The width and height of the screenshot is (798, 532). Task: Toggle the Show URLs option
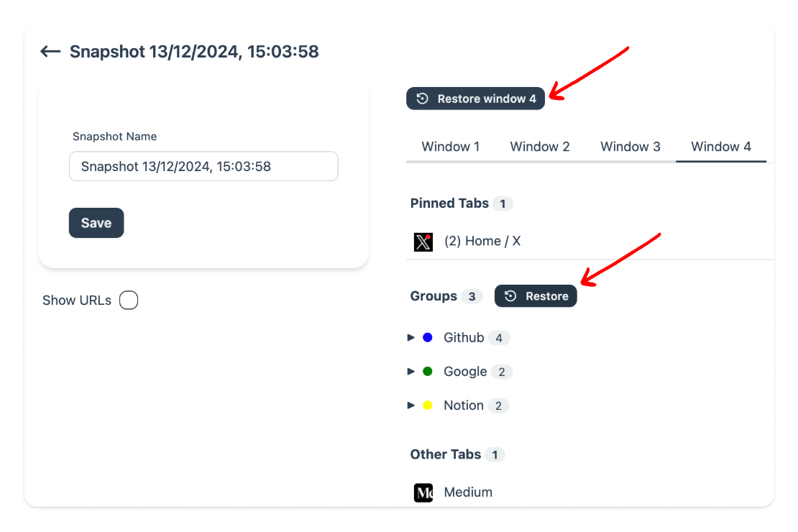(x=129, y=300)
